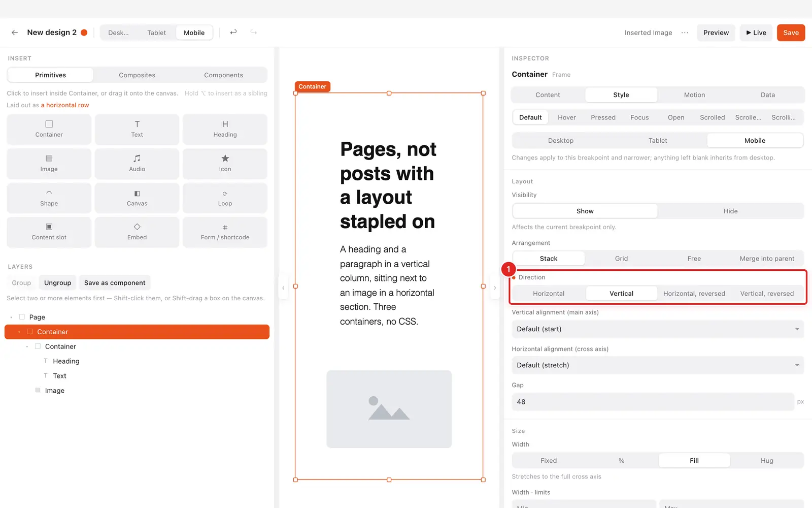
Task: Switch to Composites insert tab
Action: pos(137,75)
